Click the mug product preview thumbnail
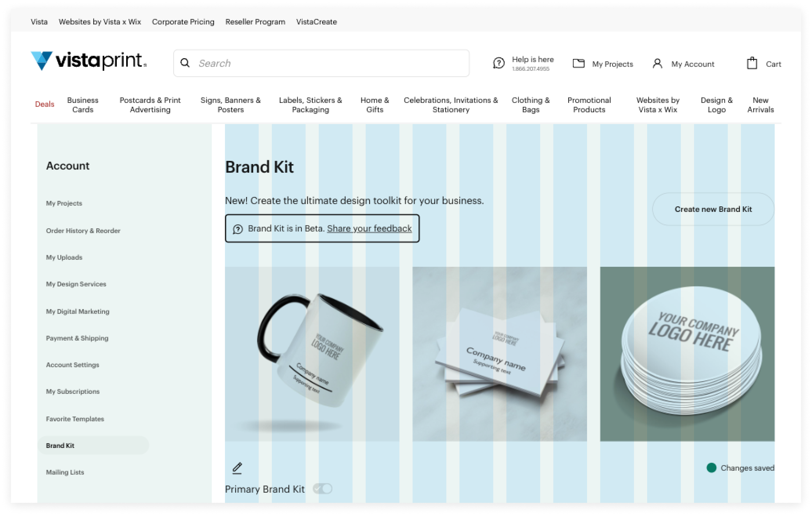The height and width of the screenshot is (516, 812). 312,354
